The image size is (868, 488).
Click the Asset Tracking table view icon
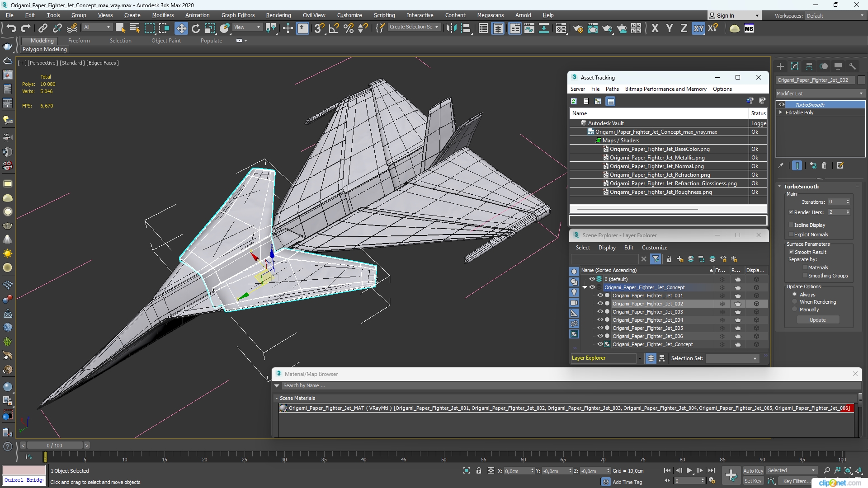[x=611, y=101]
